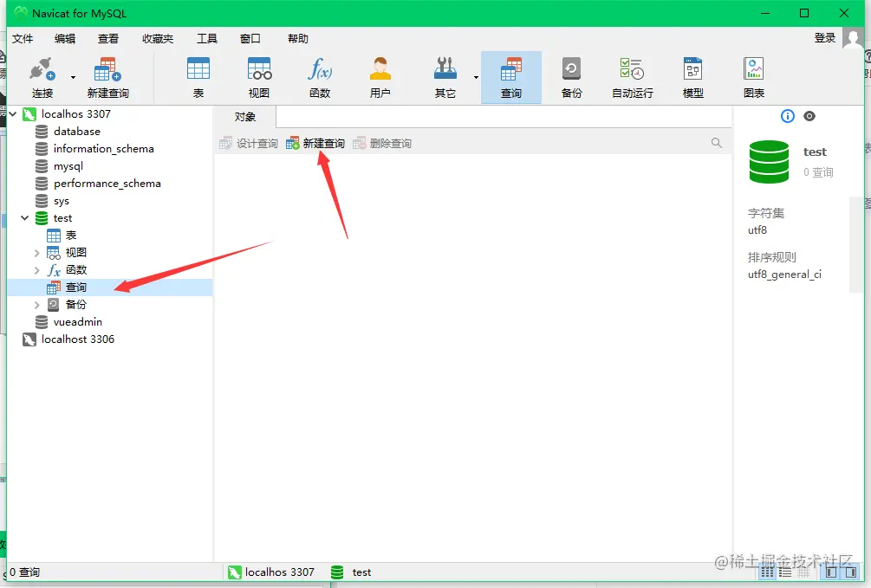Click the main toolbar 新建查询 icon
Screen dimensions: 871x588
tap(107, 77)
